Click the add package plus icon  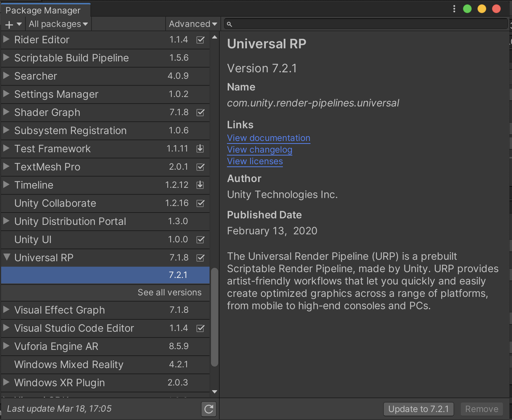[x=9, y=24]
